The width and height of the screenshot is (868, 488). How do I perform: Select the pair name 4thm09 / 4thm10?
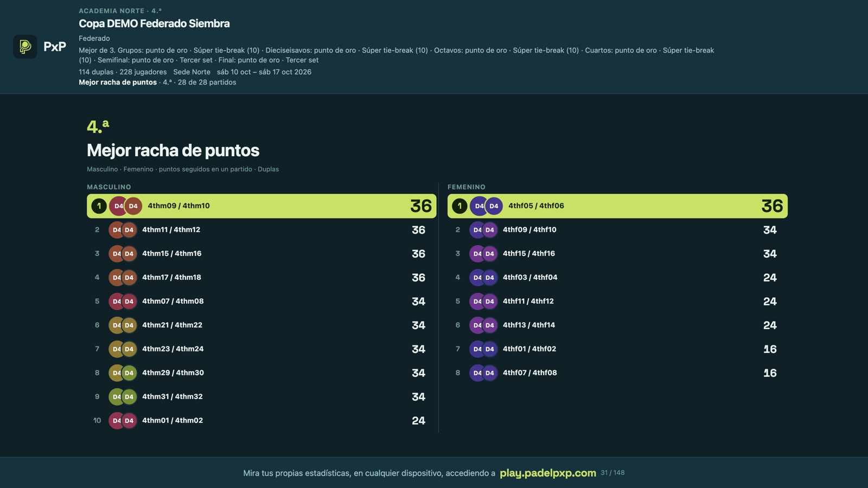tap(178, 206)
